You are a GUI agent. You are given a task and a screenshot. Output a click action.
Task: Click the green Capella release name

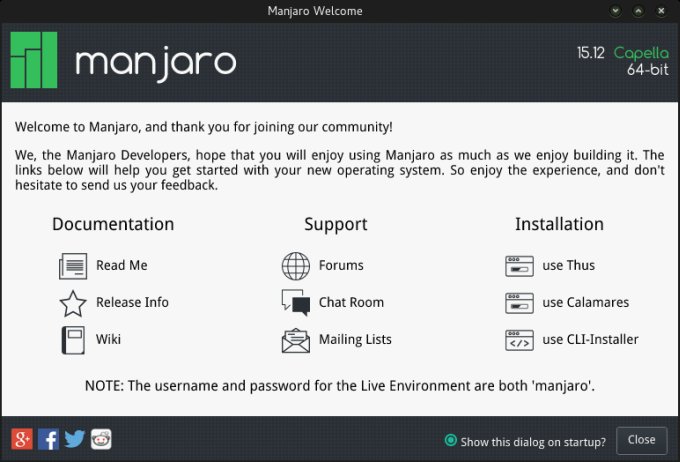(641, 53)
